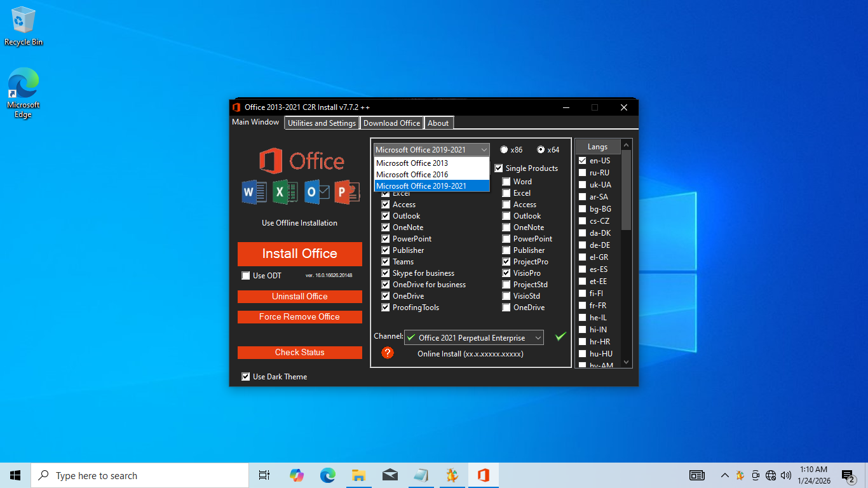Click the Install Office button
868x488 pixels.
[299, 254]
